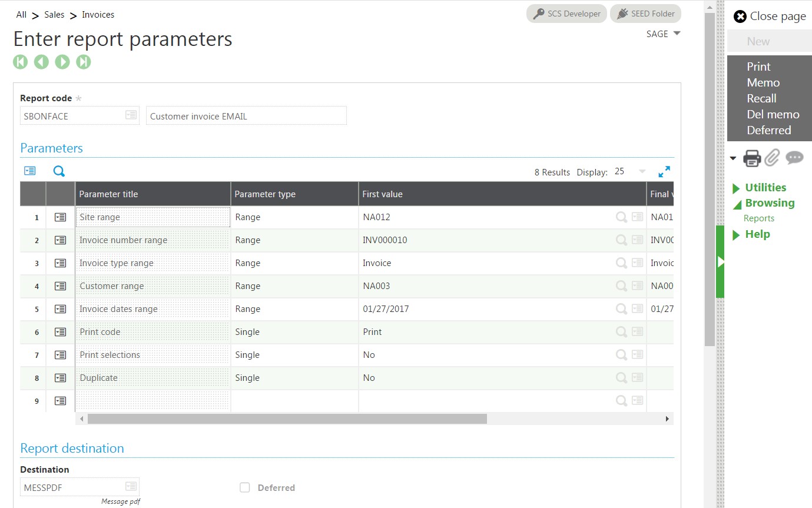Open the lookup icon beside Report code SBONFACE
The width and height of the screenshot is (812, 508).
pyautogui.click(x=131, y=115)
